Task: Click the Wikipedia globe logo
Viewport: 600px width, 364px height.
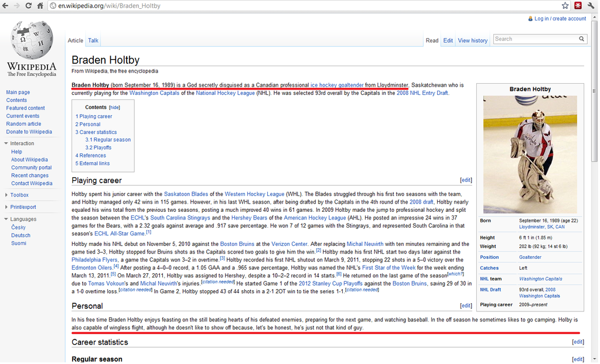Action: coord(32,40)
